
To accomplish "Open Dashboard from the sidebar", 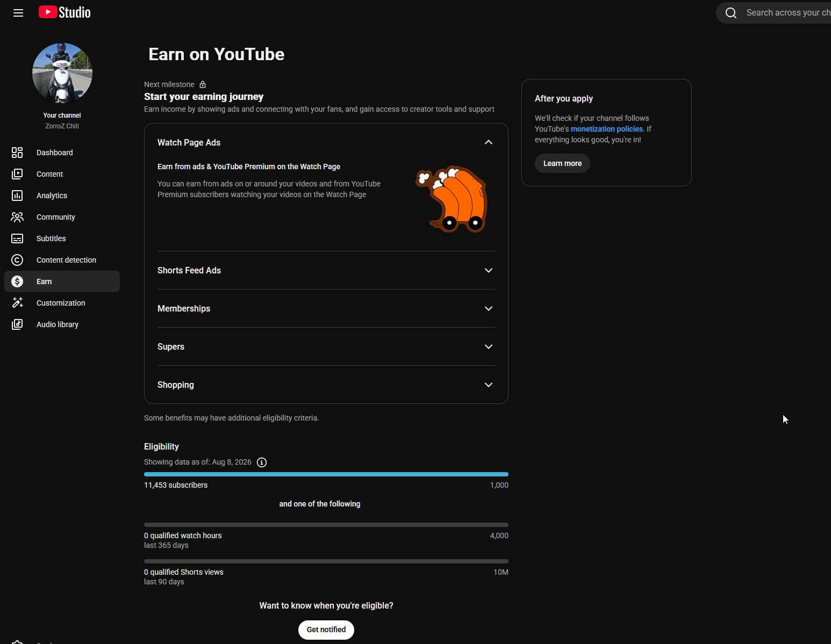I will tap(62, 153).
